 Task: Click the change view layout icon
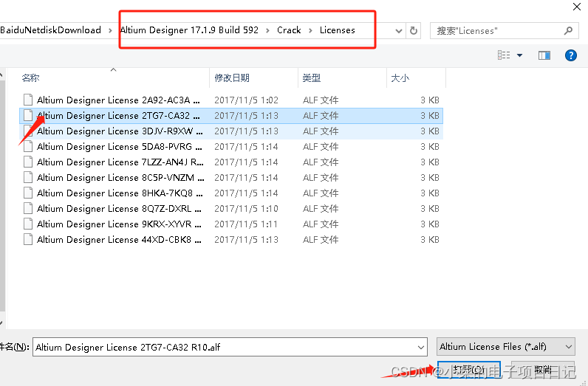(504, 55)
